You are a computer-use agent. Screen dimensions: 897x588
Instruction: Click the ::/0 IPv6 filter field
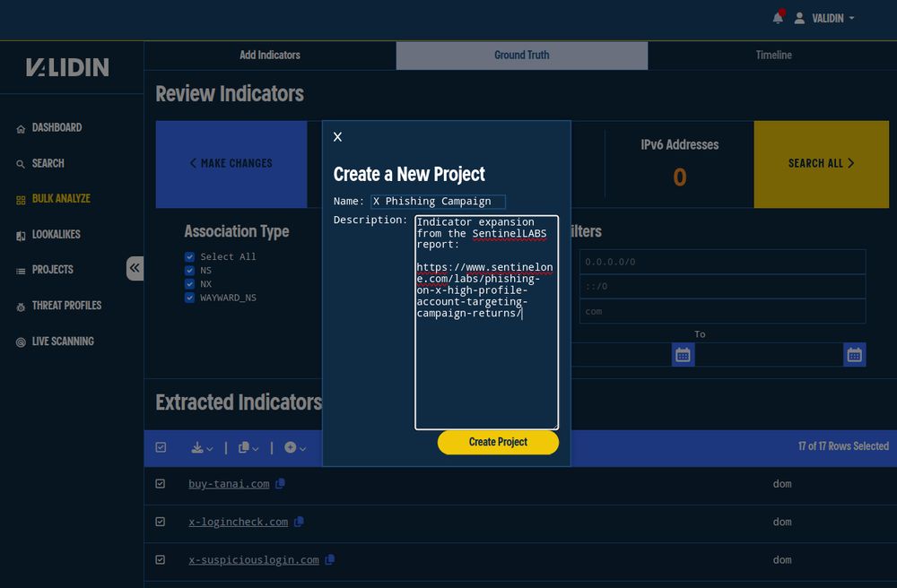pos(722,286)
